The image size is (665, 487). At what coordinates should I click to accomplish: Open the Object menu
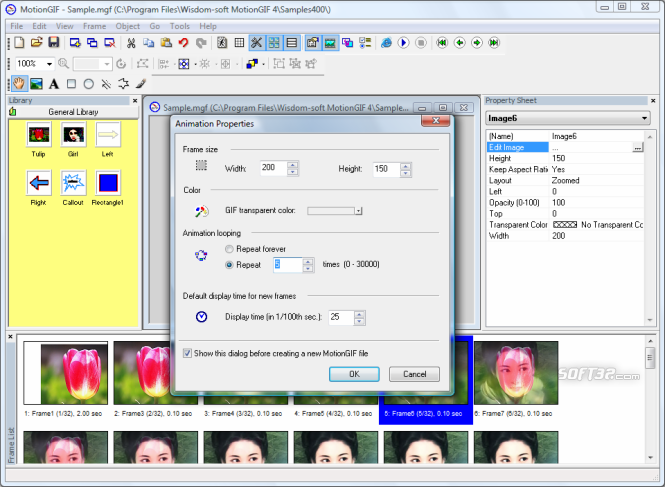click(x=128, y=26)
